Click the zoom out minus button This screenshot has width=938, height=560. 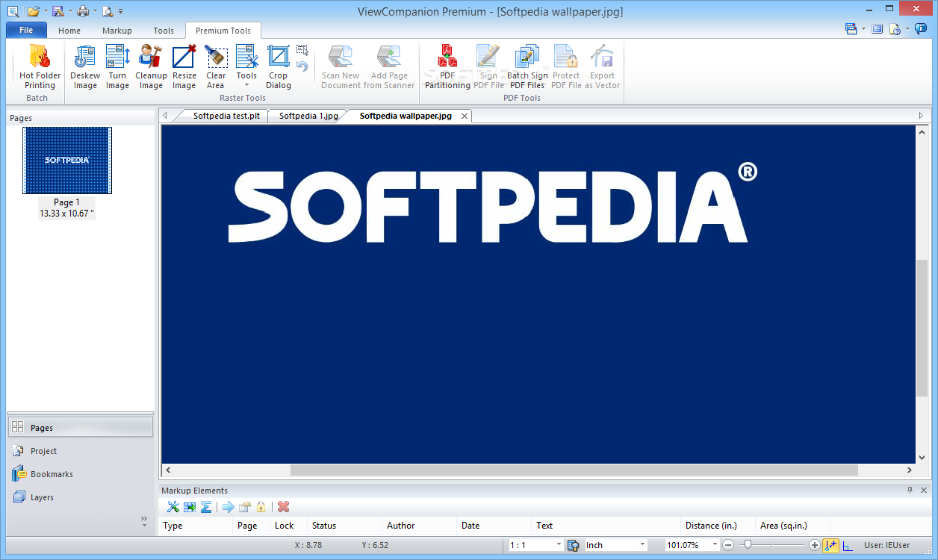coord(729,545)
